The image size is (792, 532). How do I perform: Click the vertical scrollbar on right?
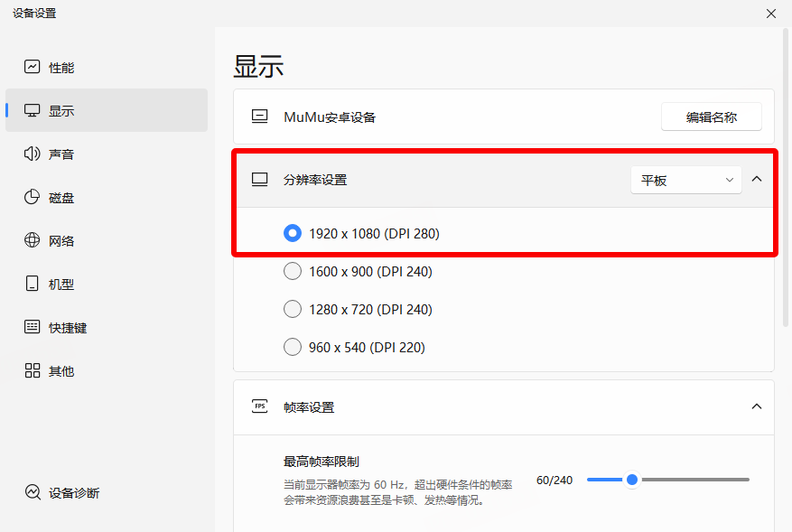(787, 181)
